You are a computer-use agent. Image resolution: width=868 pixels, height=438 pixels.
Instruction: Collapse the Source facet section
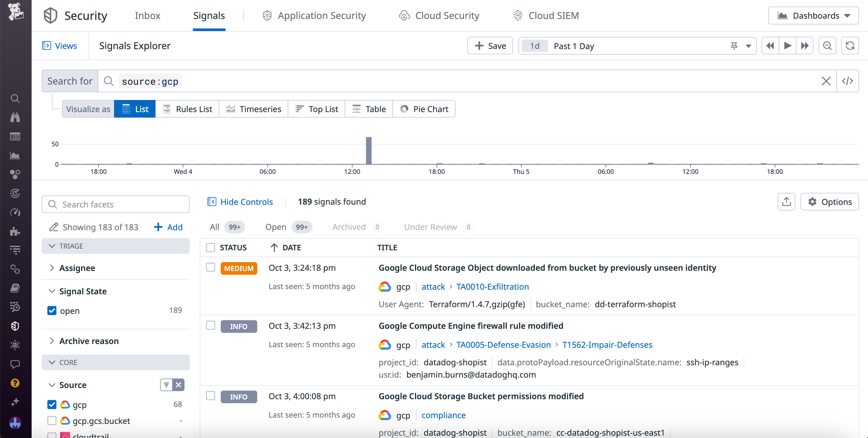(x=52, y=385)
